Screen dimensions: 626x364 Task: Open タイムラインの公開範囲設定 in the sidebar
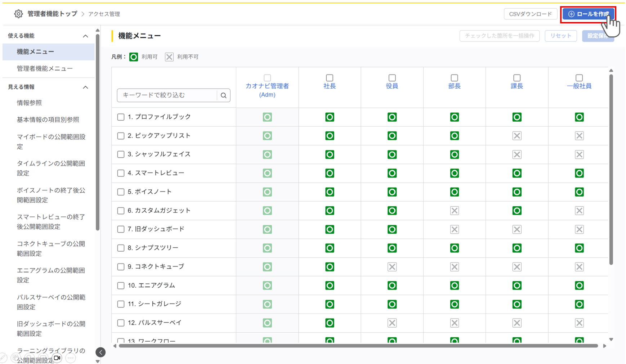click(51, 168)
